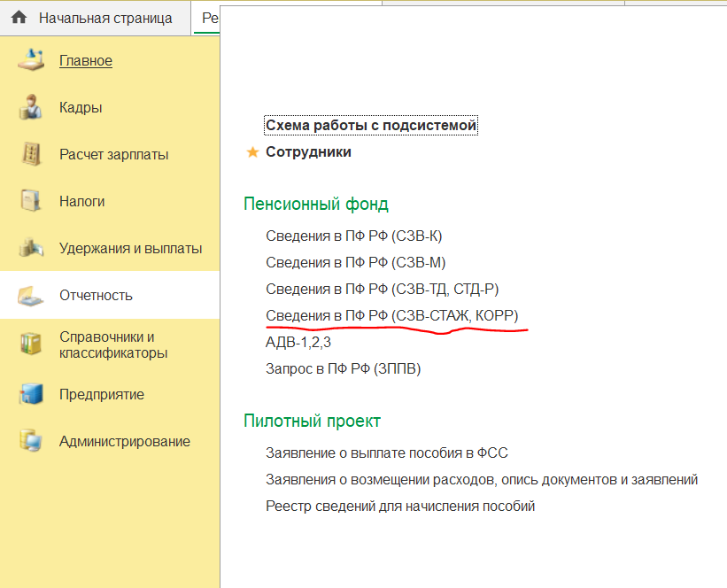The image size is (727, 588).
Task: Open Сведения в ПФ РФ (СЗВ-СТАЖ, КОРР)
Action: coord(391,315)
